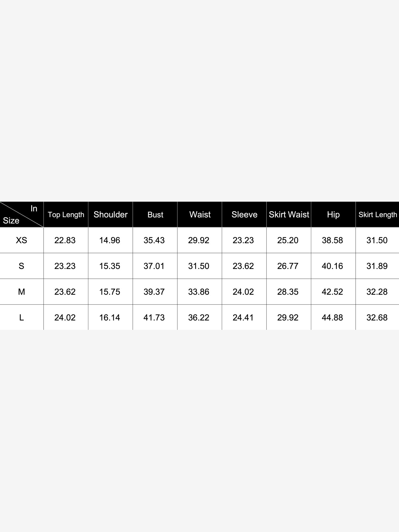Select the M sleeve value 24.02
This screenshot has width=399, height=532.
pyautogui.click(x=243, y=292)
